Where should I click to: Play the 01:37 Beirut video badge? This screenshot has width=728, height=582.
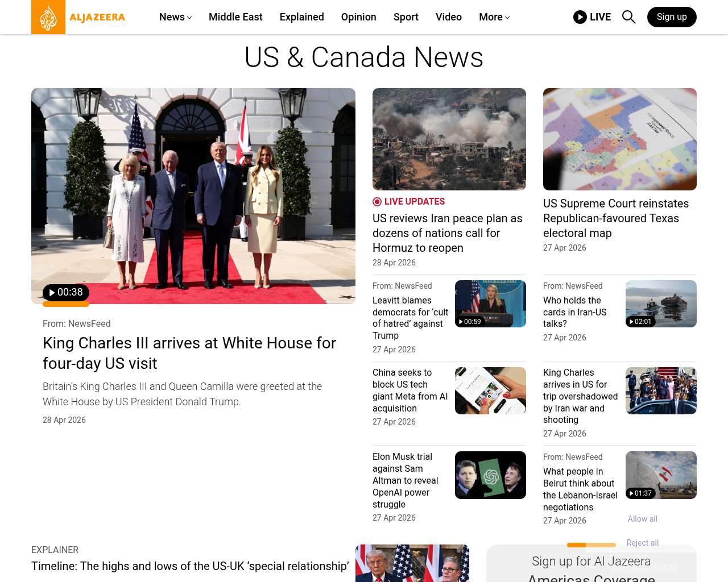click(640, 493)
